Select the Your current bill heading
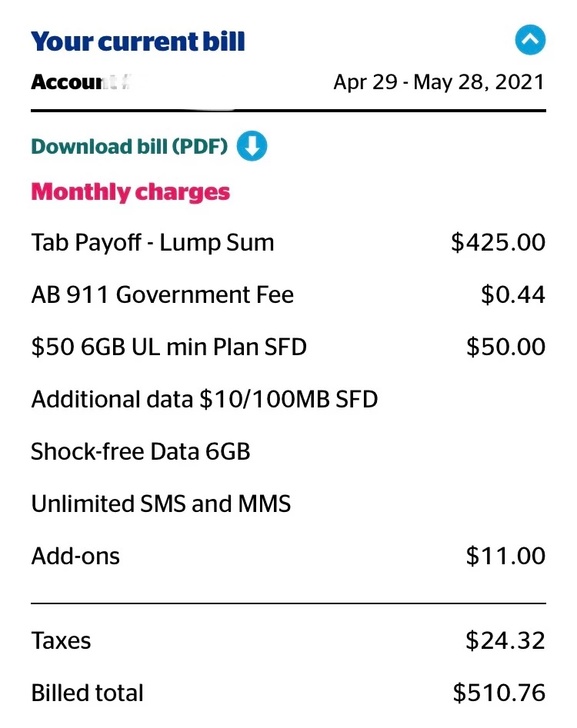 tap(138, 42)
